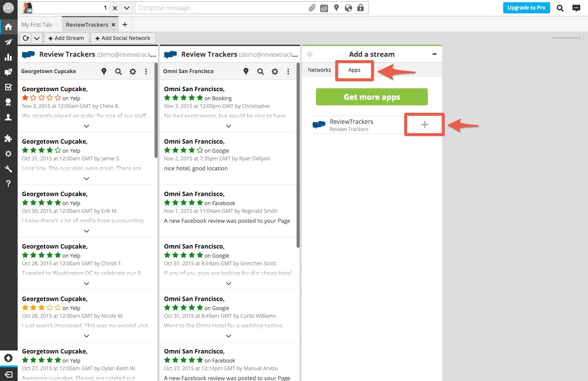
Task: Close My First Tab
Action: (57, 25)
